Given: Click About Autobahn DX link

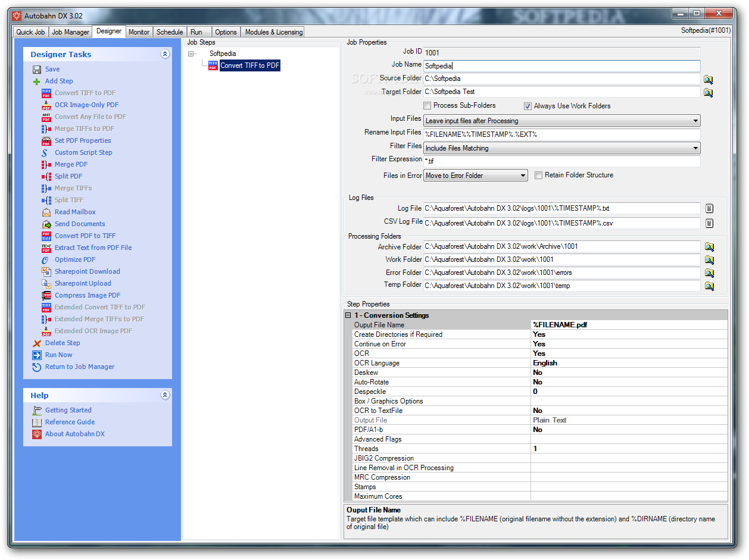Looking at the screenshot, I should (75, 434).
